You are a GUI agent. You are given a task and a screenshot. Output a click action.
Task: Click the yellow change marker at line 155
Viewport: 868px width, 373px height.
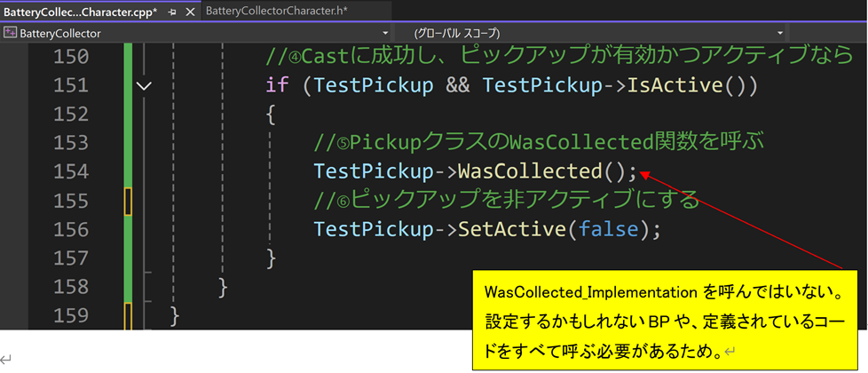[128, 201]
